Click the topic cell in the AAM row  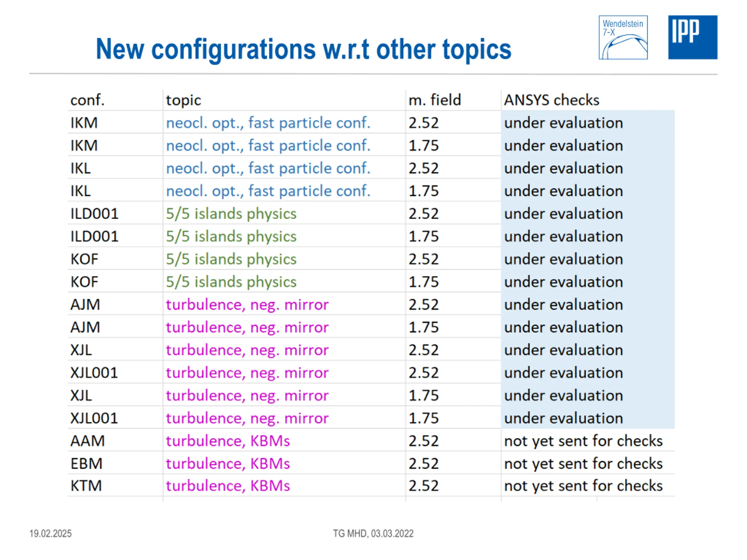pyautogui.click(x=228, y=441)
